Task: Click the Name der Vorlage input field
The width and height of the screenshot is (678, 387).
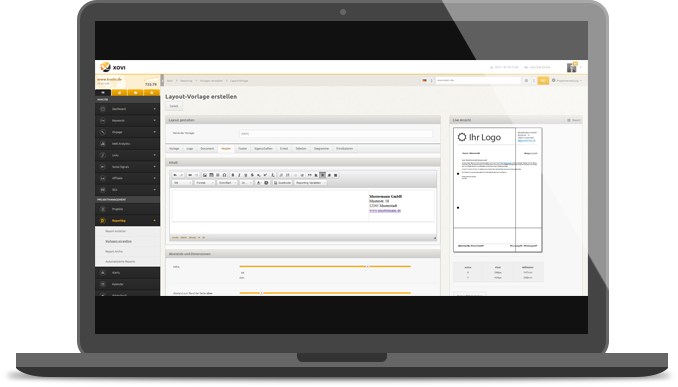Action: 336,134
